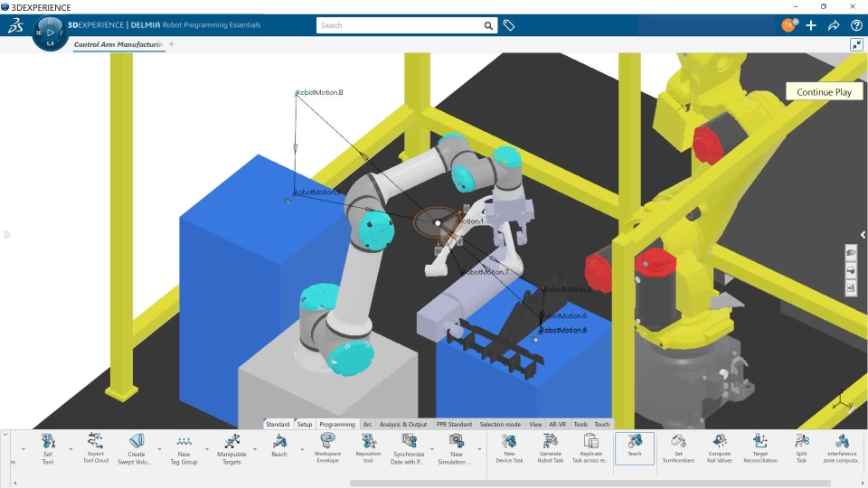Expand New Tag Group dropdown arrow
The width and height of the screenshot is (868, 488).
tap(207, 449)
